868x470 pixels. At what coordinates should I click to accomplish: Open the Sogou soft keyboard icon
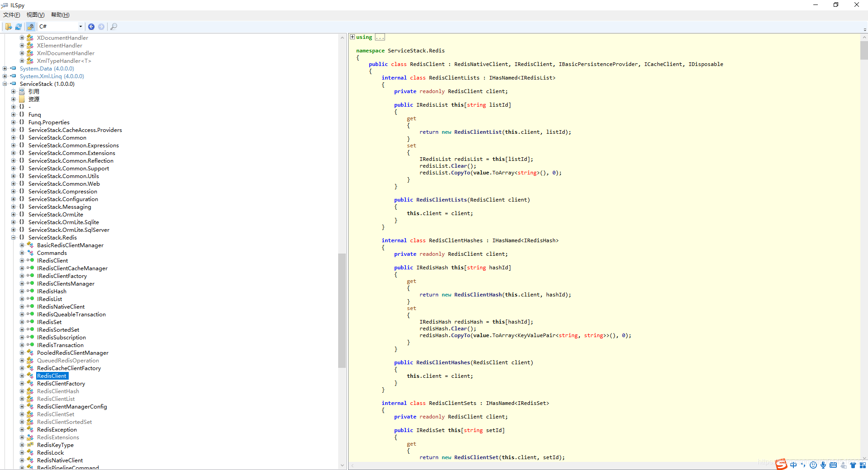[833, 465]
